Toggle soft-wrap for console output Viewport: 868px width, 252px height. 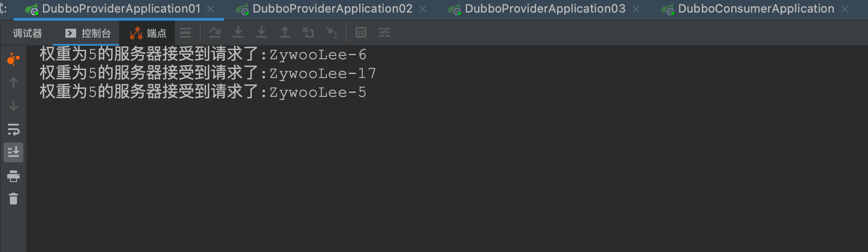coord(13,130)
